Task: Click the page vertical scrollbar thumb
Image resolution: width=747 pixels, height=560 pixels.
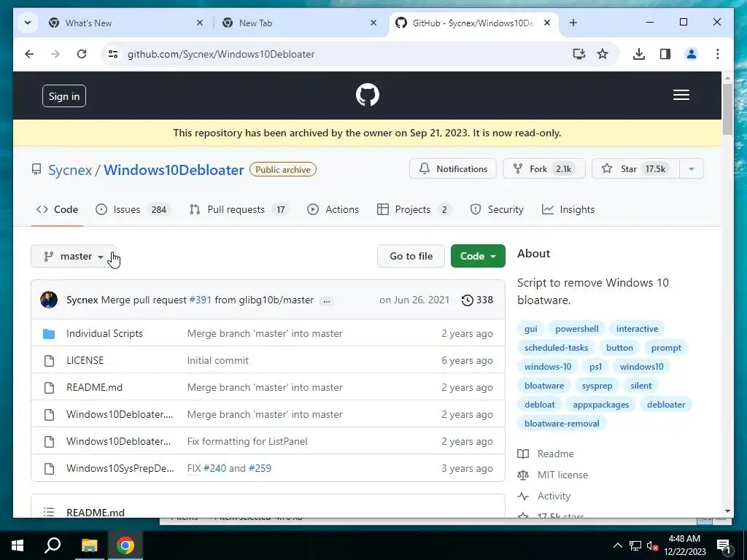Action: click(727, 109)
